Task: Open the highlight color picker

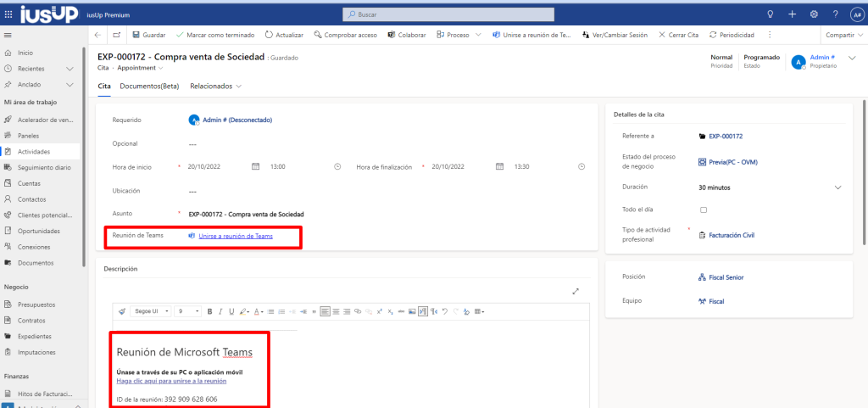Action: click(244, 311)
